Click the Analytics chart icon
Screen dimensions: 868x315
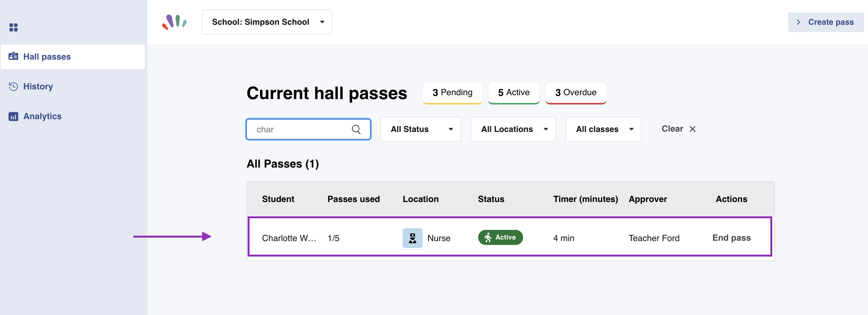click(x=14, y=116)
